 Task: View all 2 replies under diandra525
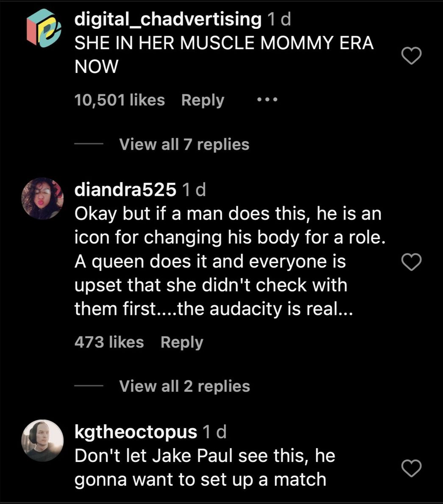(184, 386)
